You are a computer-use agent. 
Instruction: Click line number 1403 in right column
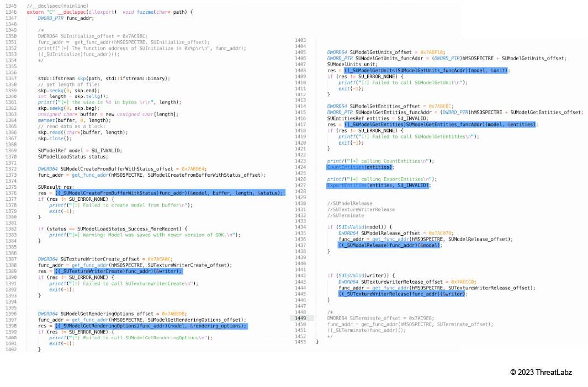coord(300,40)
